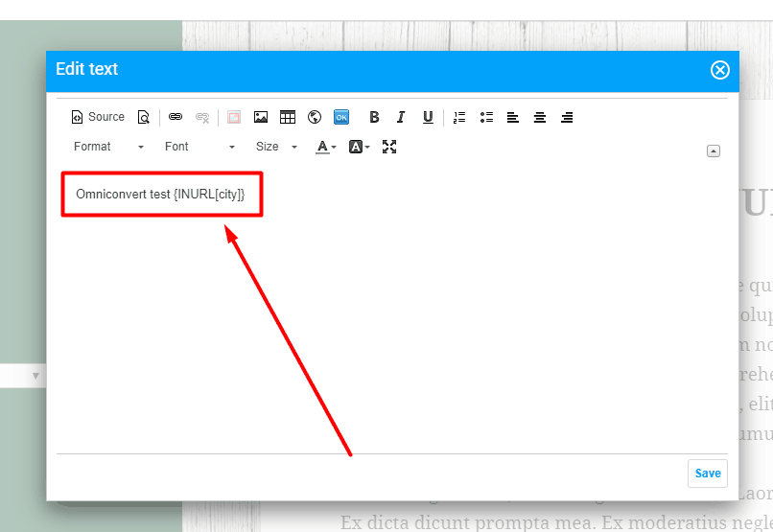Click the Unlink icon
The width and height of the screenshot is (773, 532).
coord(202,117)
